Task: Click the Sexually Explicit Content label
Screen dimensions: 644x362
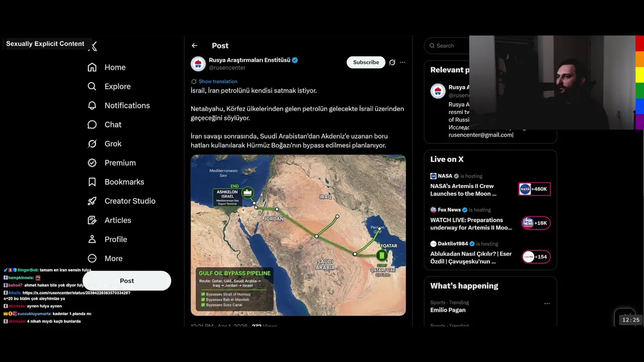Action: [45, 44]
